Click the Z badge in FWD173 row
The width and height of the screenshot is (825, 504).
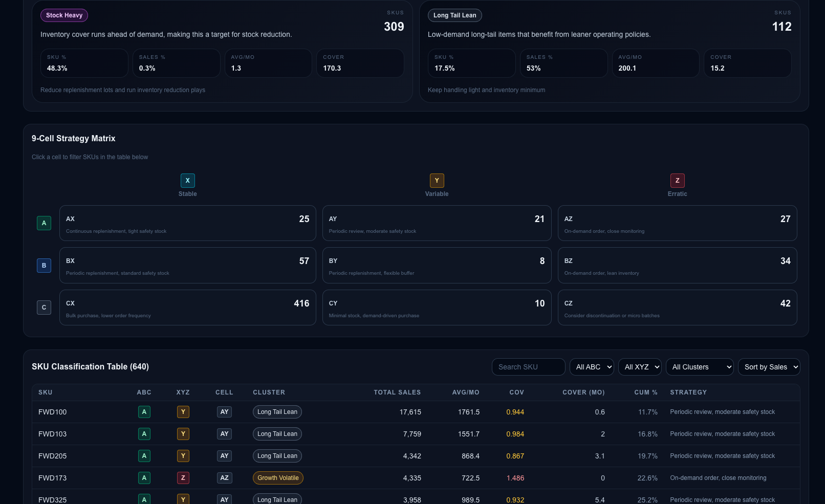(x=183, y=478)
